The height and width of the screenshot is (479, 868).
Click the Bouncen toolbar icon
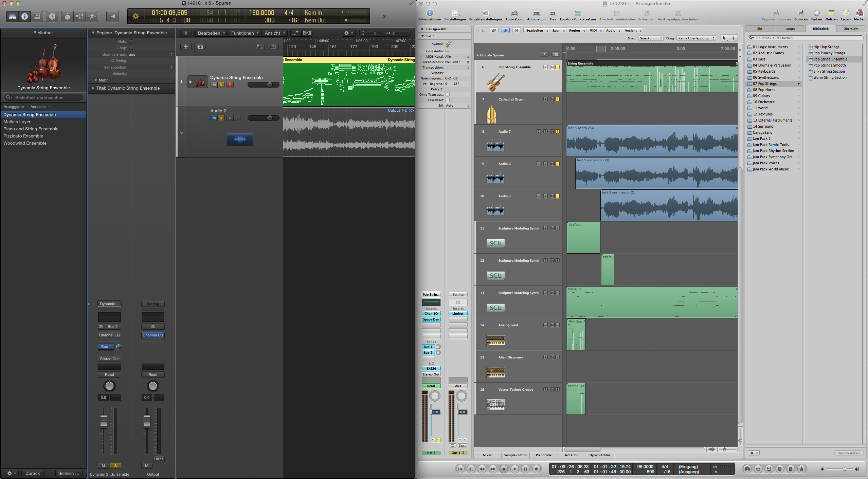pos(801,15)
